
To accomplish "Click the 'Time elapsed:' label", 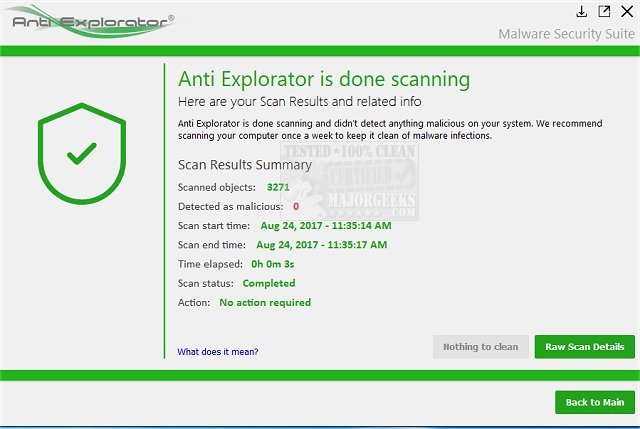I will pos(210,264).
